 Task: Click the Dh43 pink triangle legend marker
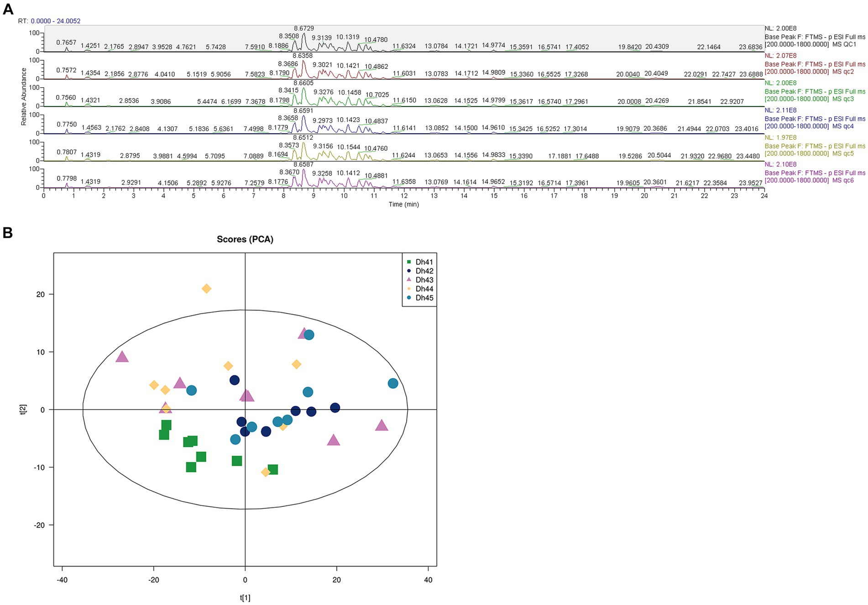409,279
